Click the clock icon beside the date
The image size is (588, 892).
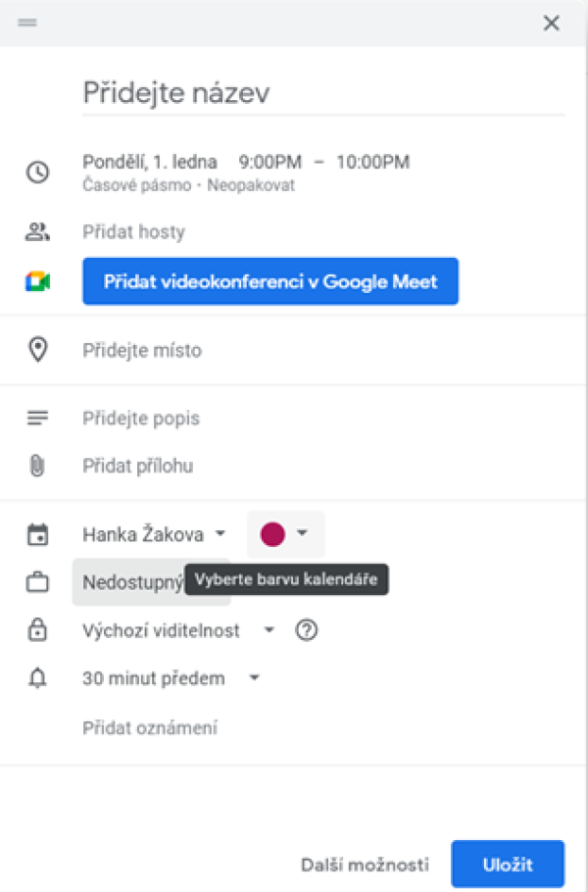(38, 172)
